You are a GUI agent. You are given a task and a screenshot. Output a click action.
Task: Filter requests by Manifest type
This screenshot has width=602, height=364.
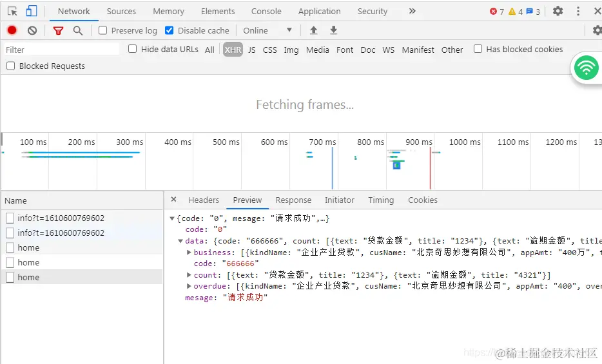pos(418,50)
